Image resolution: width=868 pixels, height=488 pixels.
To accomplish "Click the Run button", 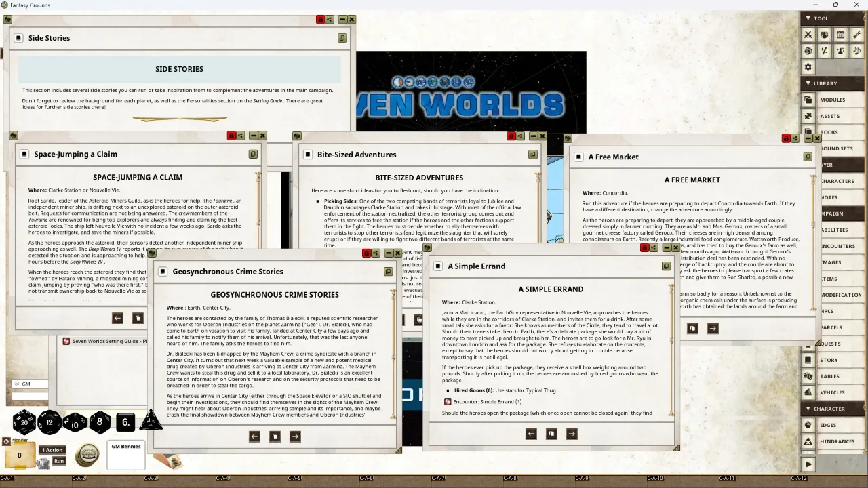I will click(x=59, y=461).
